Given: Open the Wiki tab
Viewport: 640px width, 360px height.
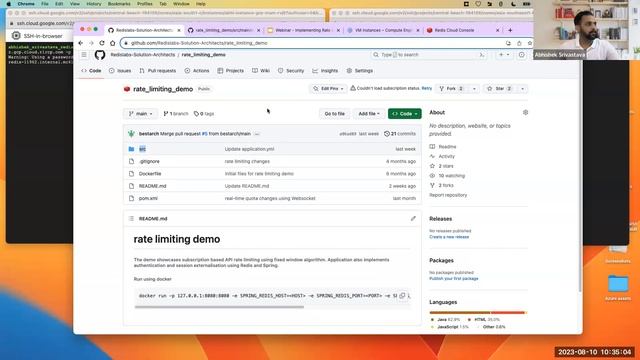Looking at the screenshot, I should pos(261,71).
